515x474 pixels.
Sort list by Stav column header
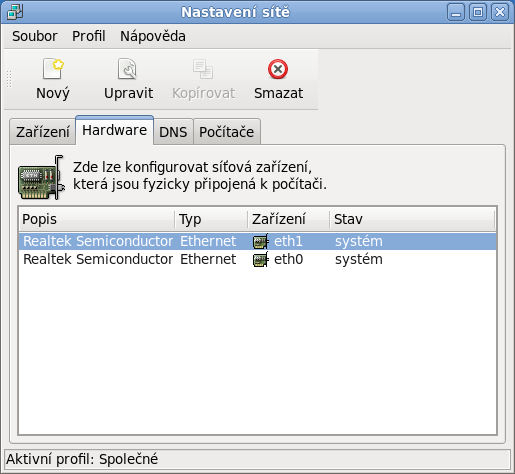click(412, 219)
